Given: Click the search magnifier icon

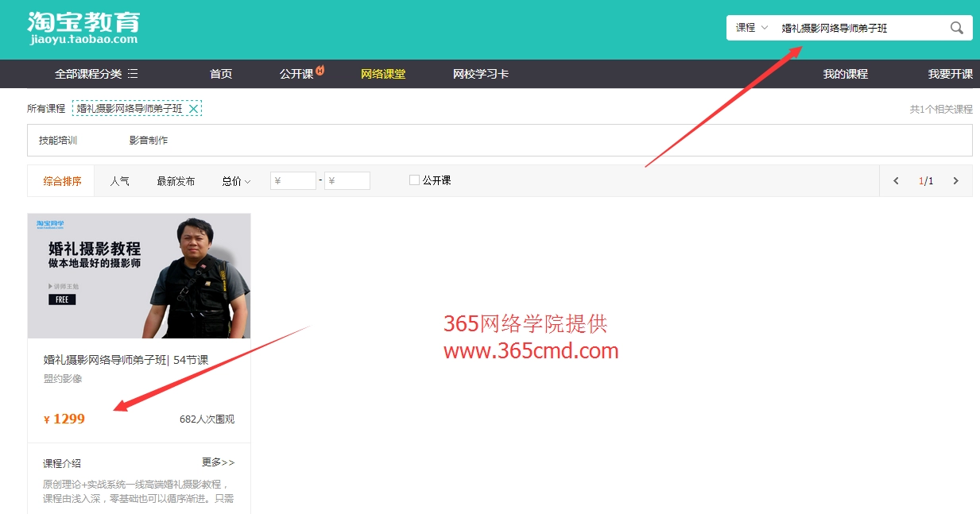Looking at the screenshot, I should click(x=956, y=26).
